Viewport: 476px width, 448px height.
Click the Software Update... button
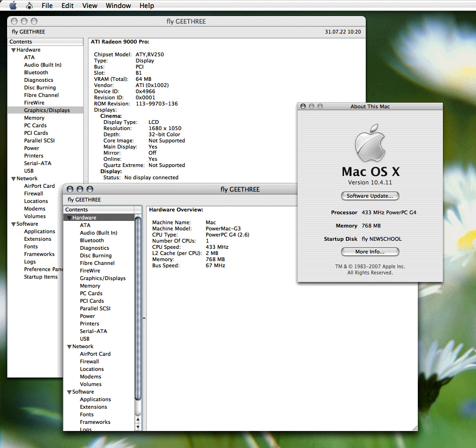pos(370,196)
